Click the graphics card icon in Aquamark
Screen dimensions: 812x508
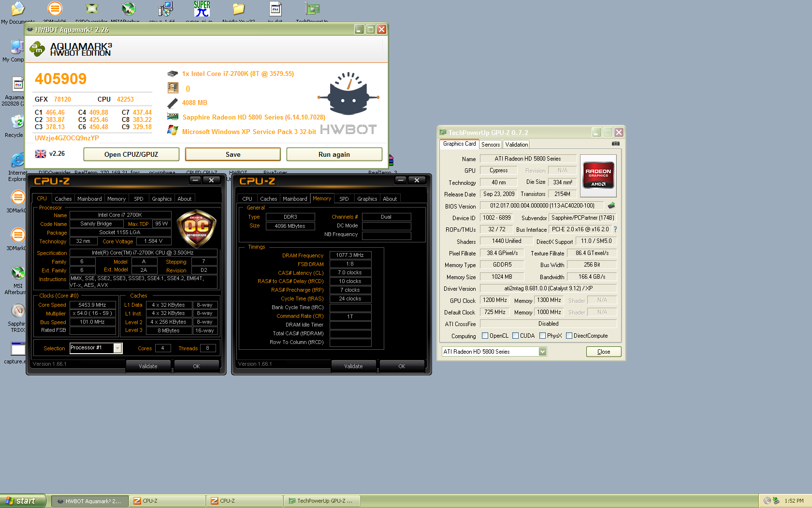[x=173, y=117]
